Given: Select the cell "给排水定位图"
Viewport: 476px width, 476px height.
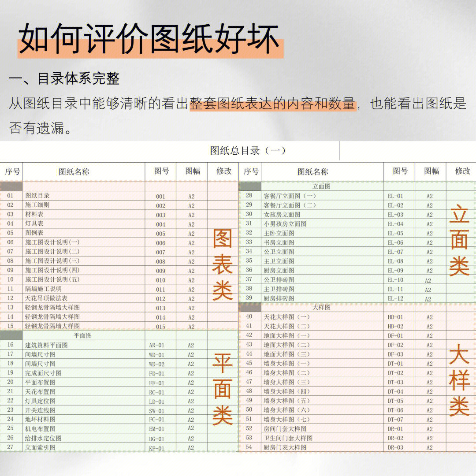Looking at the screenshot, I should (x=43, y=438).
